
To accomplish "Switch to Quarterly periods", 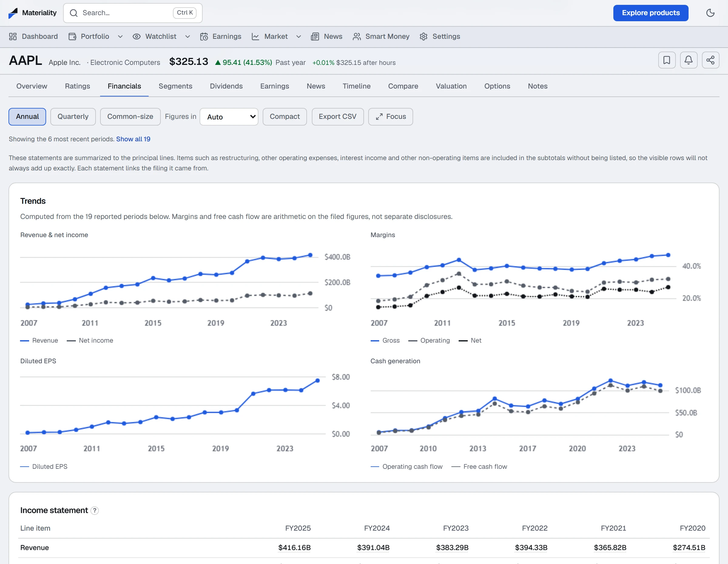I will [x=73, y=117].
